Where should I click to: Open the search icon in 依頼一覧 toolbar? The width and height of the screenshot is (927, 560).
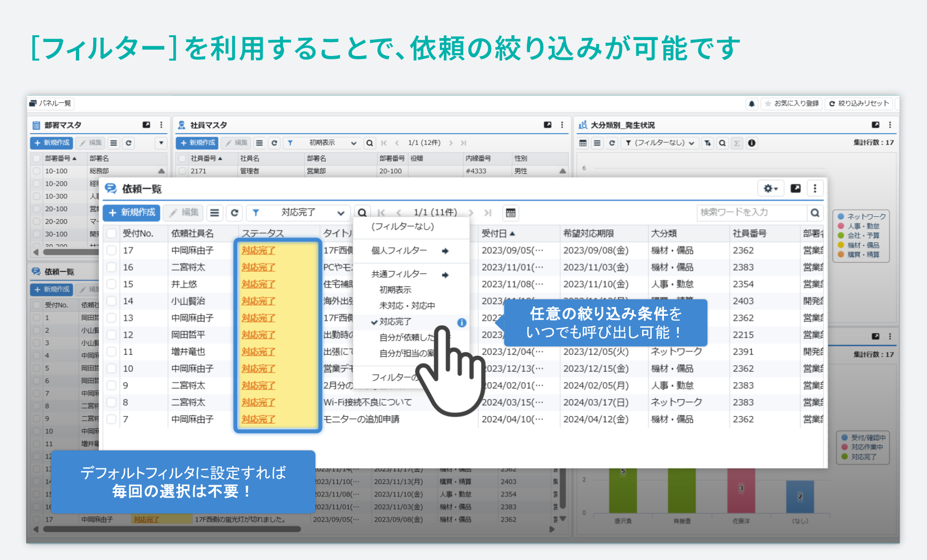point(362,212)
